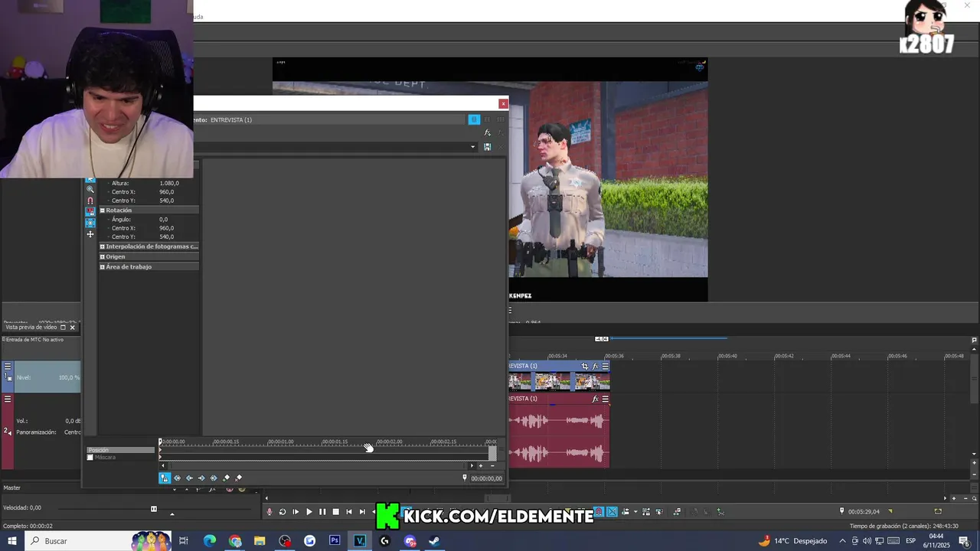Go to start of project button
Screen dimensions: 980x551
[x=349, y=512]
